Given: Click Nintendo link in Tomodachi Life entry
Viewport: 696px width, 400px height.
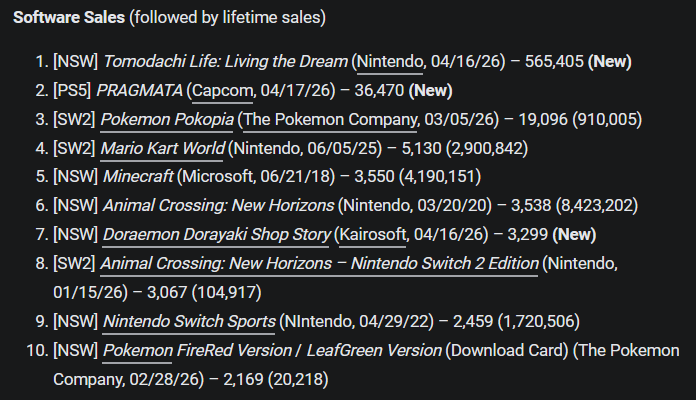Looking at the screenshot, I should (x=390, y=62).
